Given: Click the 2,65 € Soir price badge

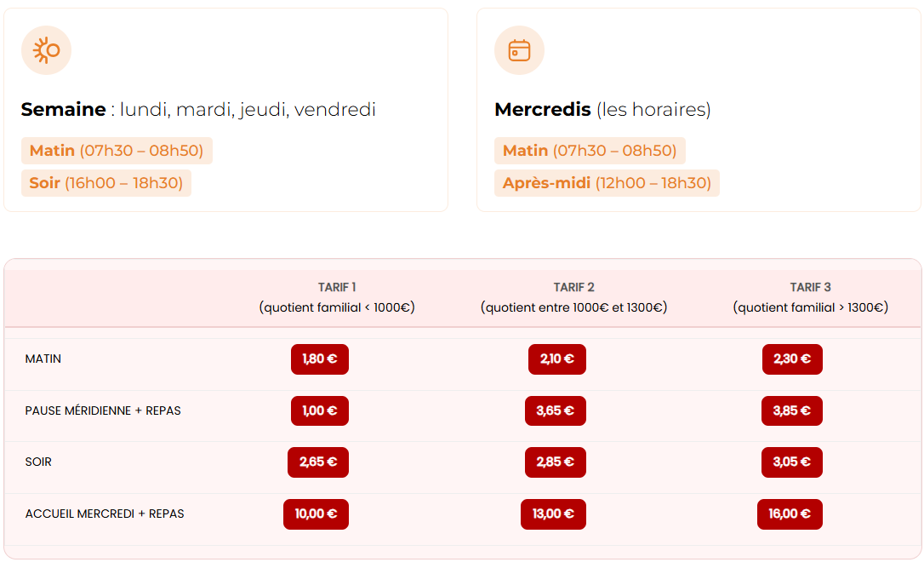Looking at the screenshot, I should click(318, 462).
